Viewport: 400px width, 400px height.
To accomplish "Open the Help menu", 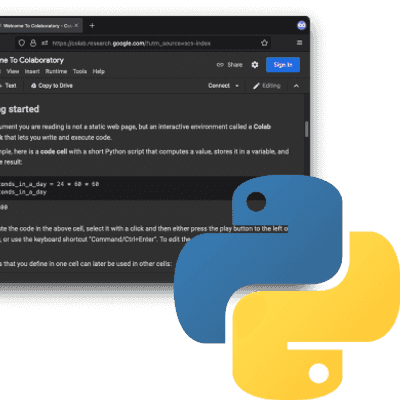I will click(x=99, y=71).
